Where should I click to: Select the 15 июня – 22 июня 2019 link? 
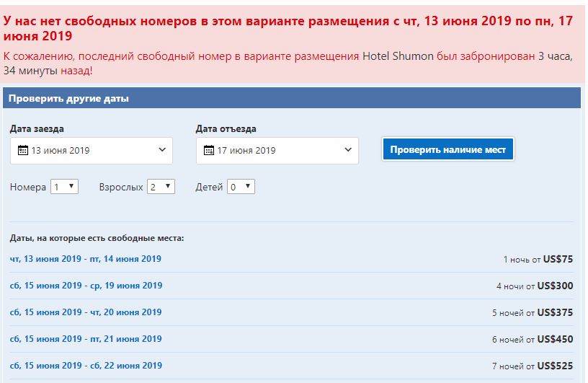(x=86, y=366)
